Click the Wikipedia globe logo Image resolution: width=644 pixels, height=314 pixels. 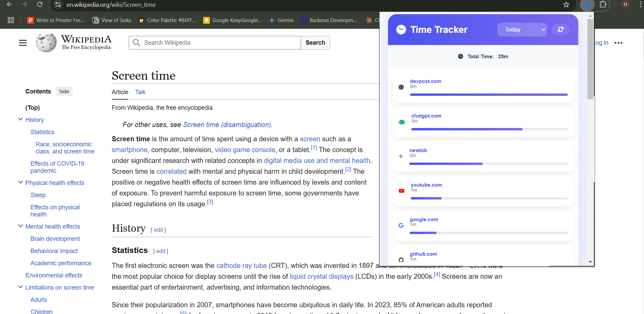coord(46,43)
